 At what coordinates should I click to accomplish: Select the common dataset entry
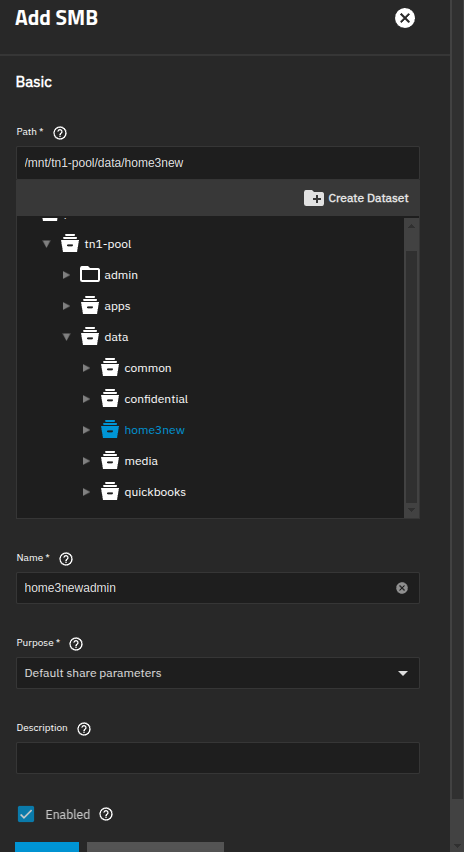[148, 368]
